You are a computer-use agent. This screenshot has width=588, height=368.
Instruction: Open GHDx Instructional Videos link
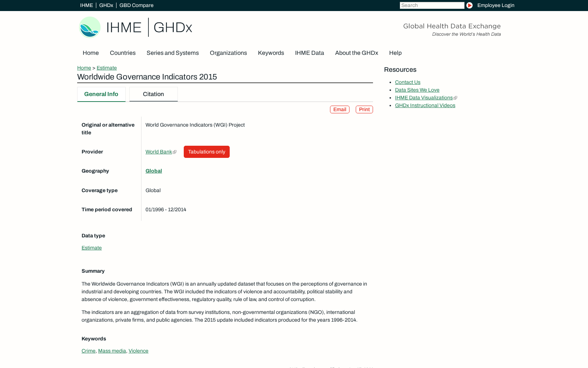coord(425,106)
